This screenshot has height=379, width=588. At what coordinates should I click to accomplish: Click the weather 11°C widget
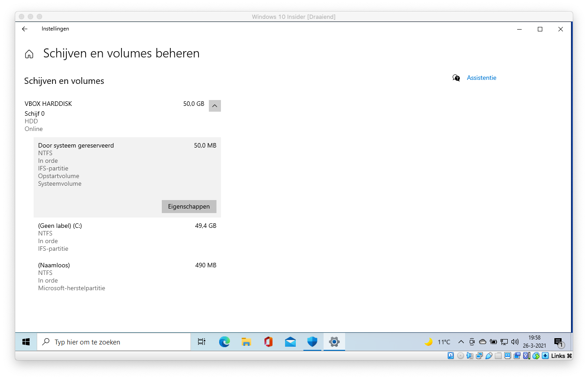coord(437,342)
